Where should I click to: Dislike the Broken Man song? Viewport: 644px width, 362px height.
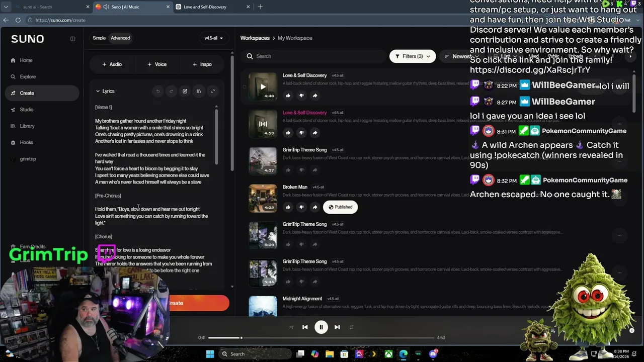pos(301,207)
